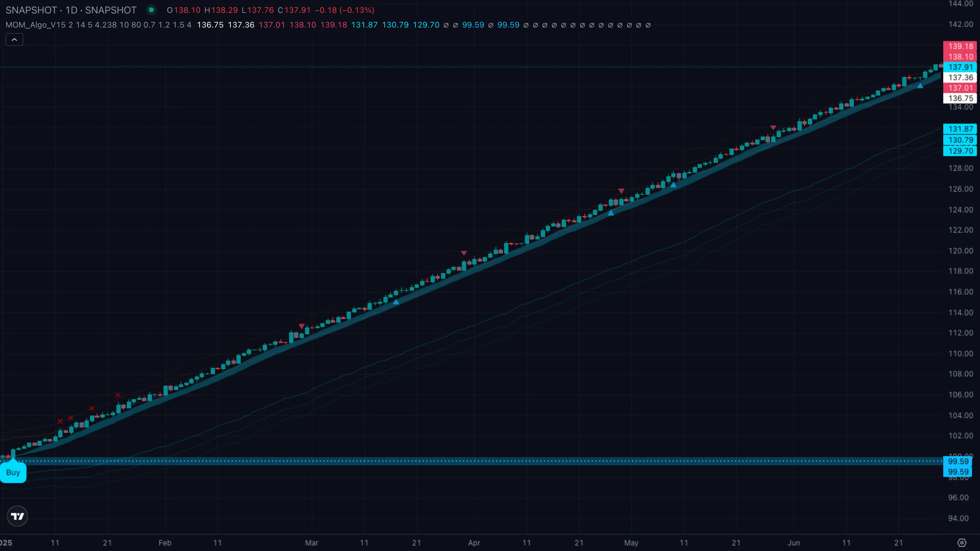Select the red down-triangle marker just before May
980x551 pixels.
point(621,191)
